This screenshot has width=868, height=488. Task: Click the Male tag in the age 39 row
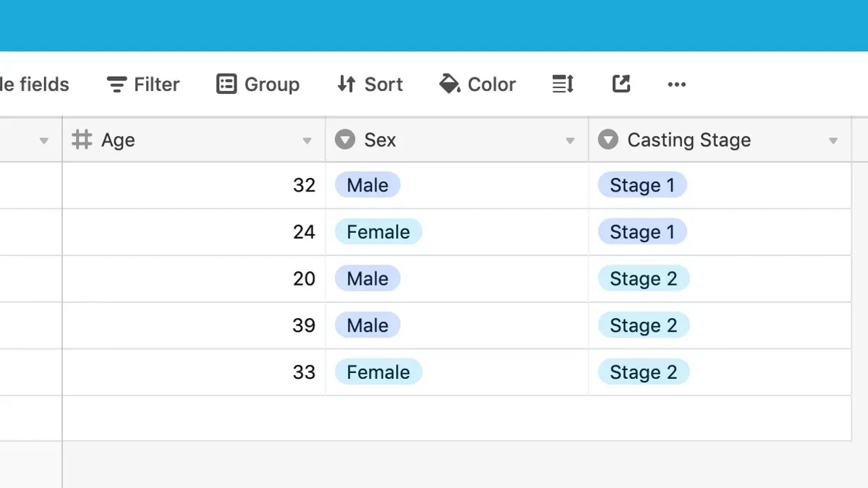pos(367,325)
